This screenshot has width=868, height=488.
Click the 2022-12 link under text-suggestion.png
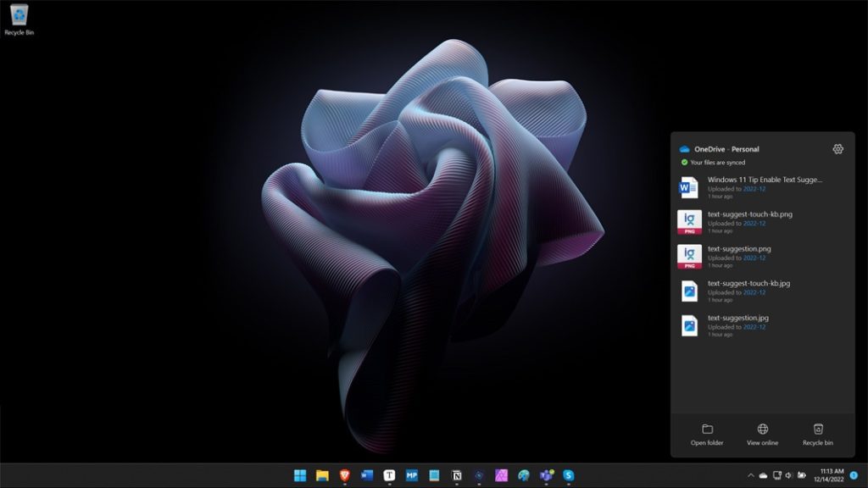[754, 258]
